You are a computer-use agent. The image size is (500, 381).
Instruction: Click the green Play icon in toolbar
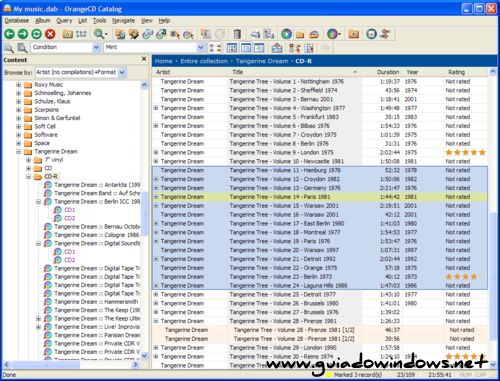point(286,34)
